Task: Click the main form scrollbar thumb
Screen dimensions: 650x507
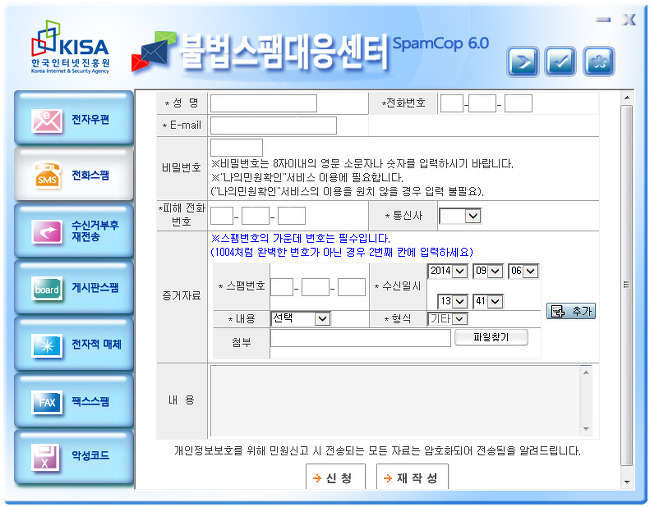Action: click(x=626, y=285)
